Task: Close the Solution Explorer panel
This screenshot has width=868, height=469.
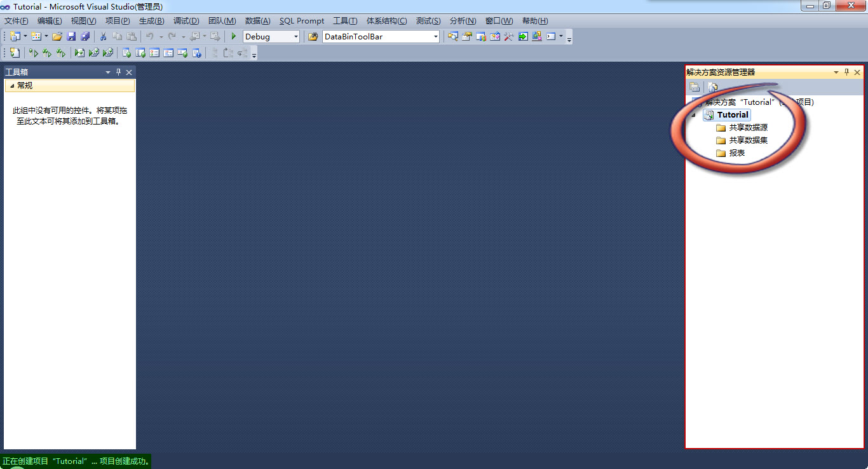Action: click(x=857, y=72)
